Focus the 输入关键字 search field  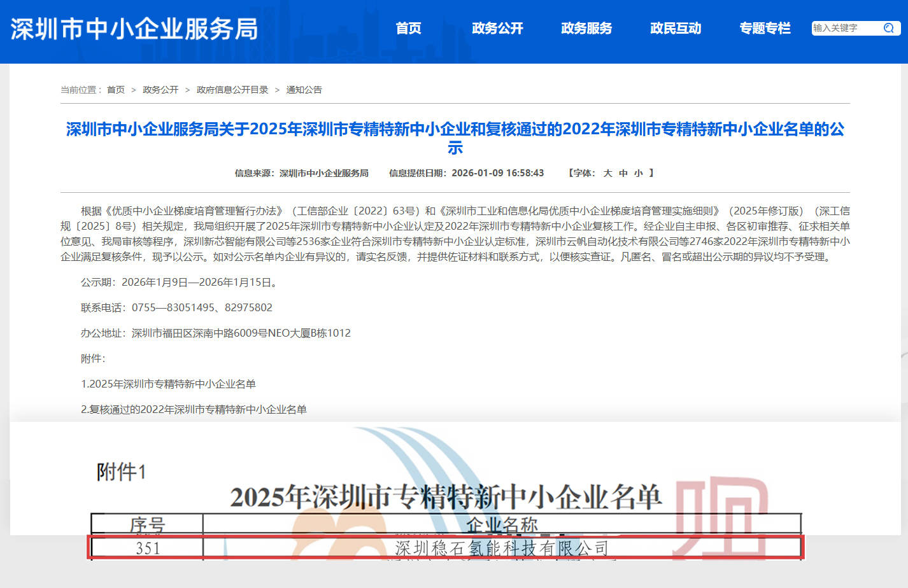(844, 28)
